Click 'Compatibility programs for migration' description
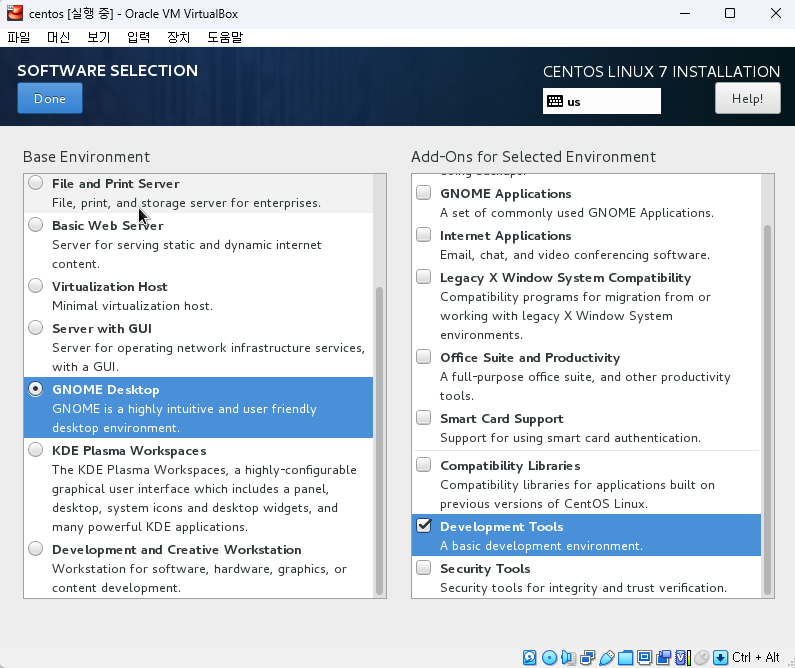The width and height of the screenshot is (795, 668). [x=575, y=315]
